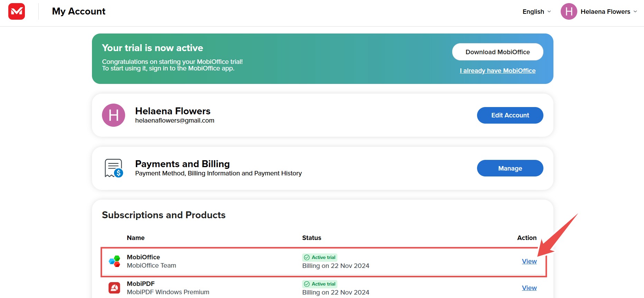Click the MobiOffice hexagon product icon
Image resolution: width=644 pixels, height=298 pixels.
pos(114,261)
